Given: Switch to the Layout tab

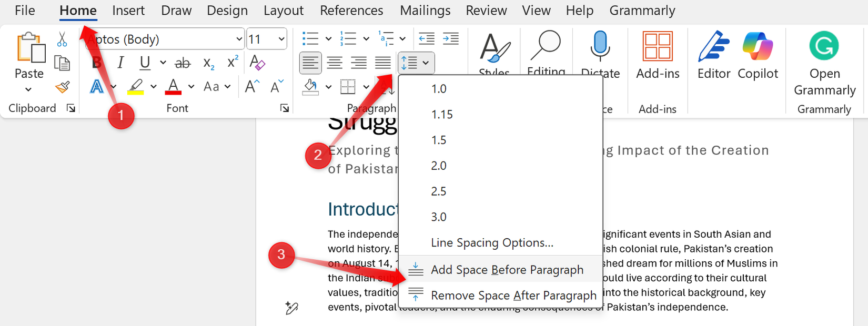Looking at the screenshot, I should click(x=284, y=11).
